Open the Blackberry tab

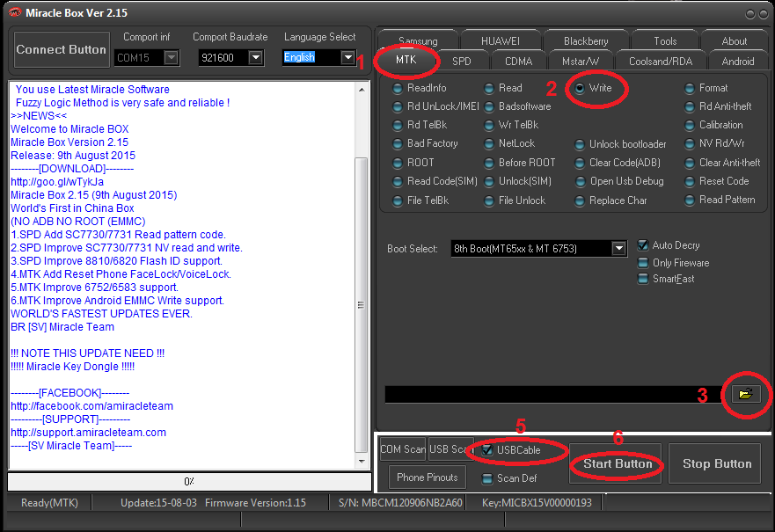(x=586, y=40)
